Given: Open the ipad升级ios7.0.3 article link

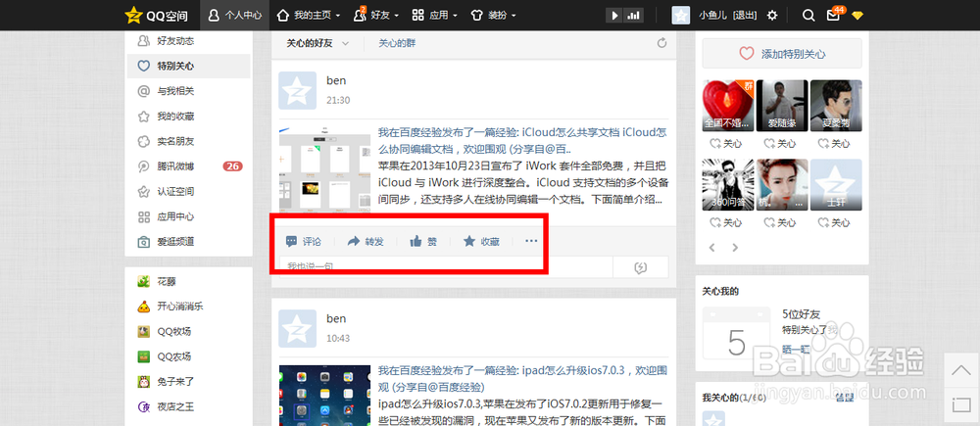Looking at the screenshot, I should pyautogui.click(x=522, y=378).
